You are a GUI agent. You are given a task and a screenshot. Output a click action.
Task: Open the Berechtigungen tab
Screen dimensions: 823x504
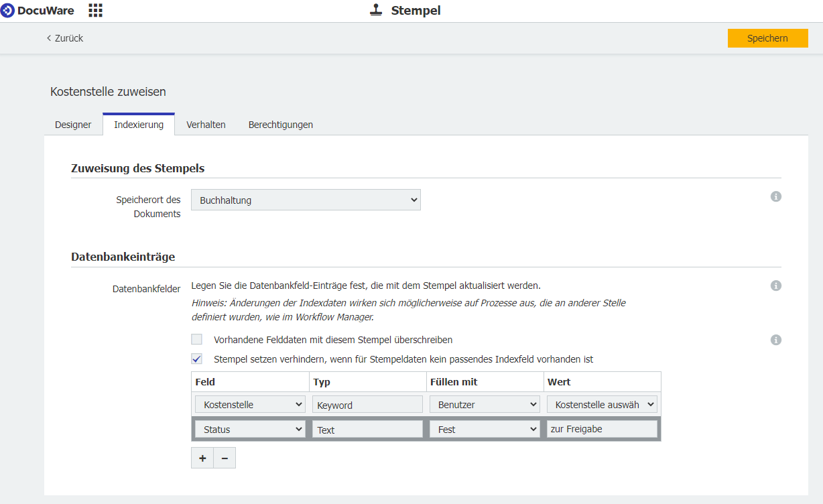[280, 125]
